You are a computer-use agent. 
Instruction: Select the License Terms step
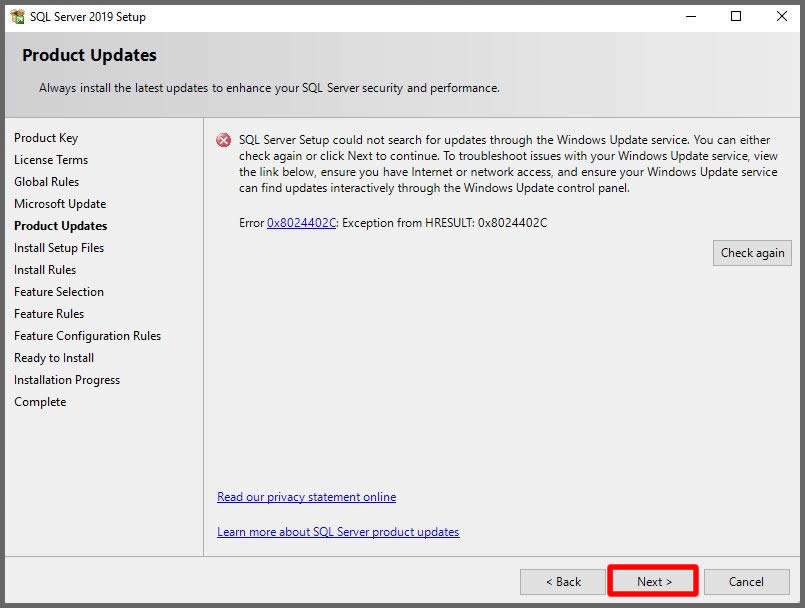[x=51, y=160]
